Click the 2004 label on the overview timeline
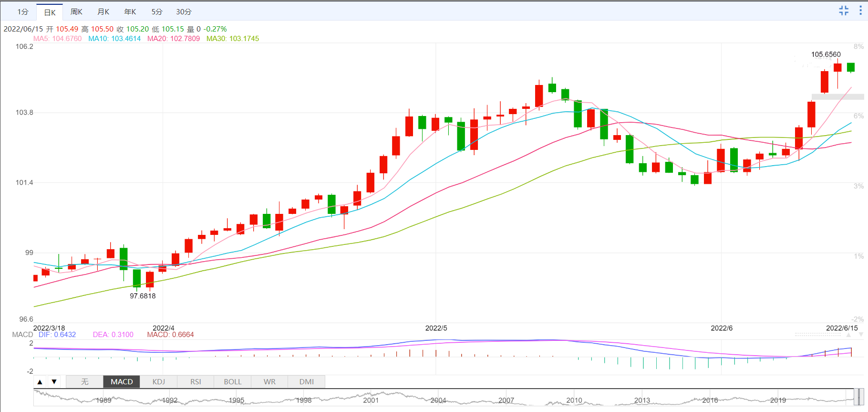Screen dimensions: 868x412 click(438, 401)
